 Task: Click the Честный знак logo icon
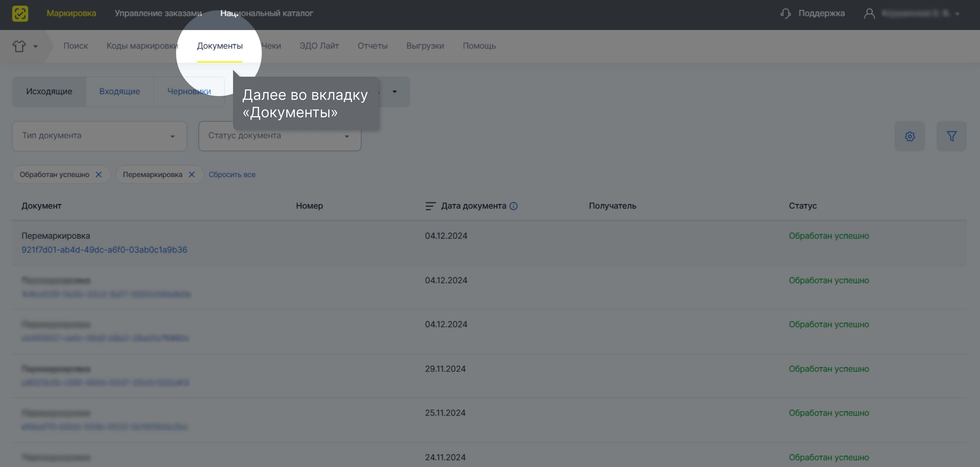tap(20, 13)
